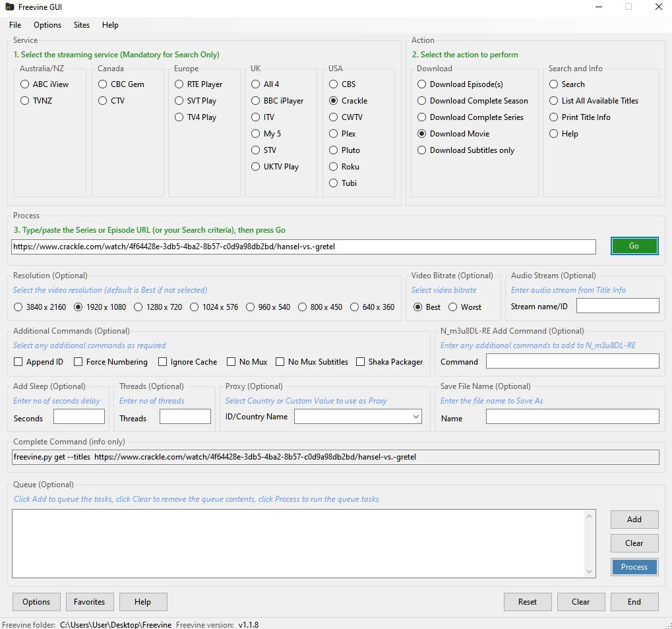This screenshot has width=672, height=629.
Task: Tick the Shaka Packager checkbox
Action: pyautogui.click(x=361, y=362)
